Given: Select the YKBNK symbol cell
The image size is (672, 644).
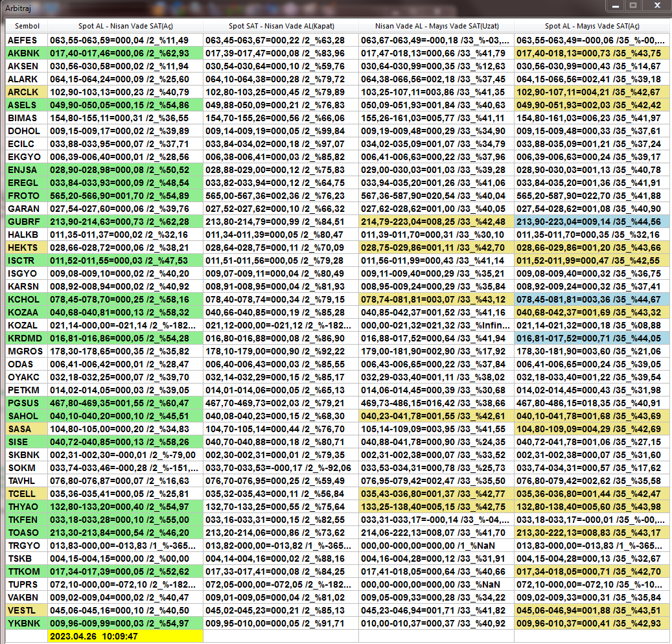Looking at the screenshot, I should [x=27, y=623].
